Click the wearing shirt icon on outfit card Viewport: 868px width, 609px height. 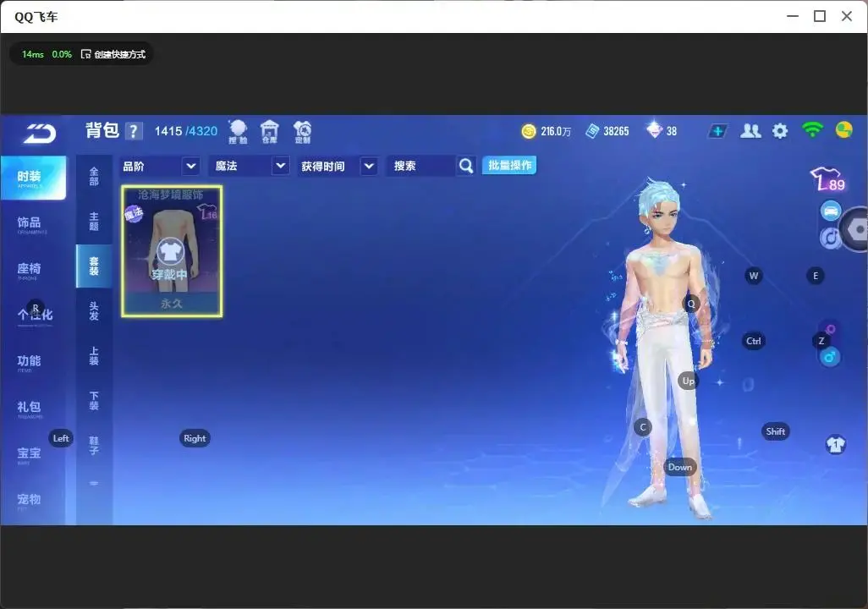click(170, 252)
